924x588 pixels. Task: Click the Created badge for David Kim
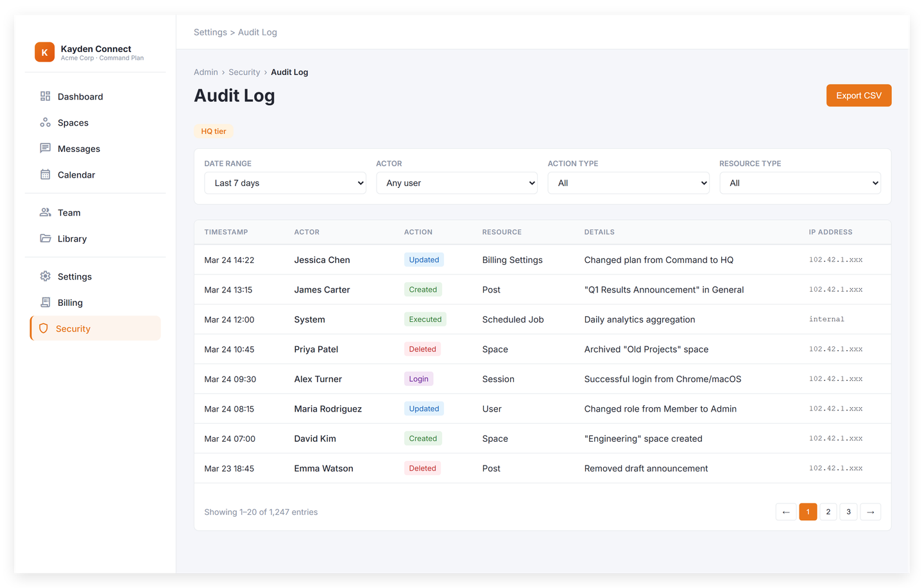(423, 439)
